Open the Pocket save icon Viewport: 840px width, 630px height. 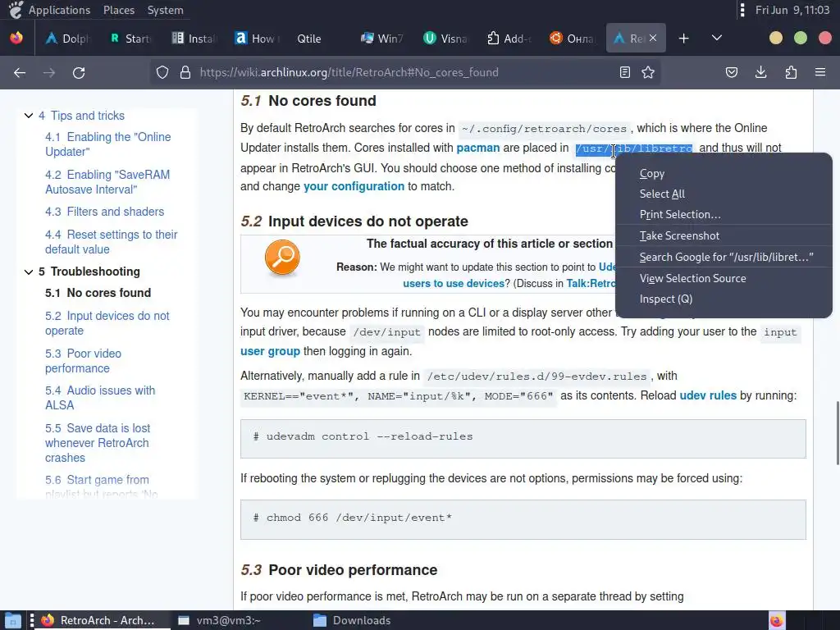point(732,72)
